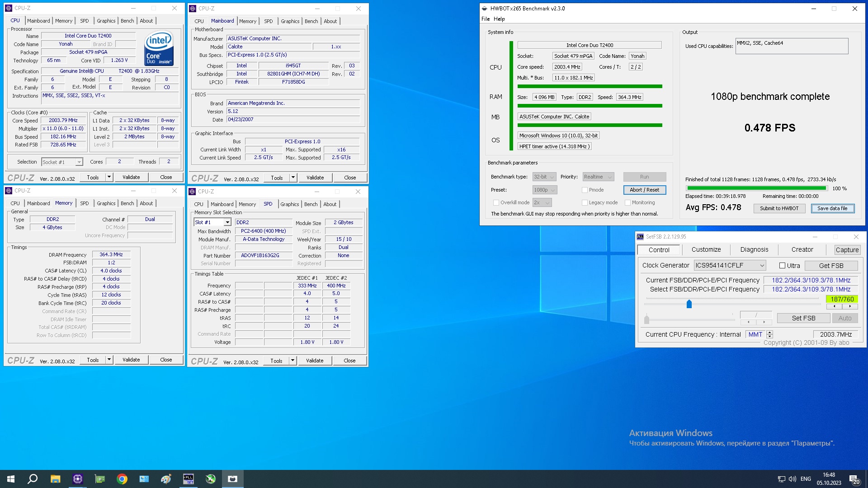Open the Slot #1 dropdown in SPD window
The image size is (868, 488).
click(212, 222)
